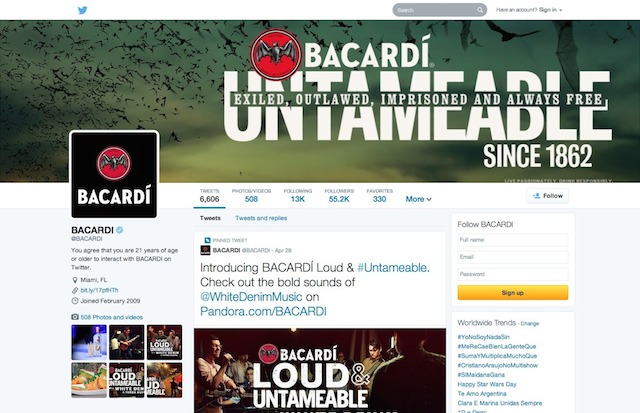Click the verified badge next to BACARDI

point(120,230)
